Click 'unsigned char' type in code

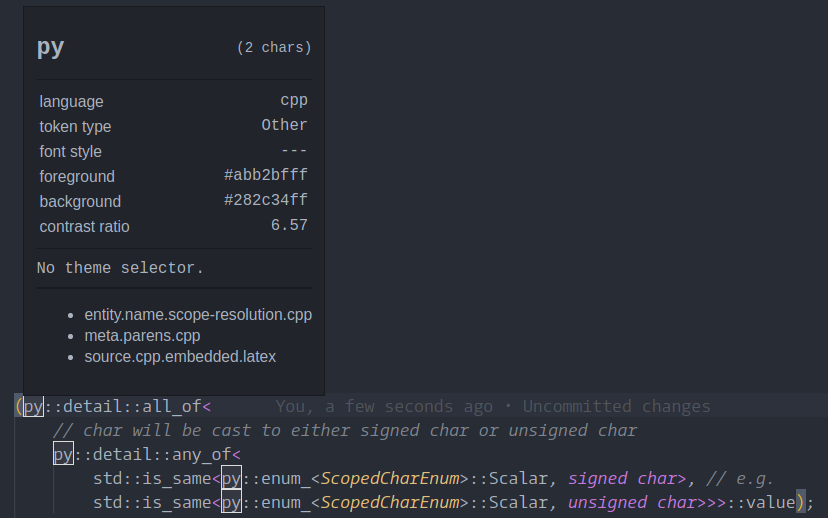click(634, 502)
